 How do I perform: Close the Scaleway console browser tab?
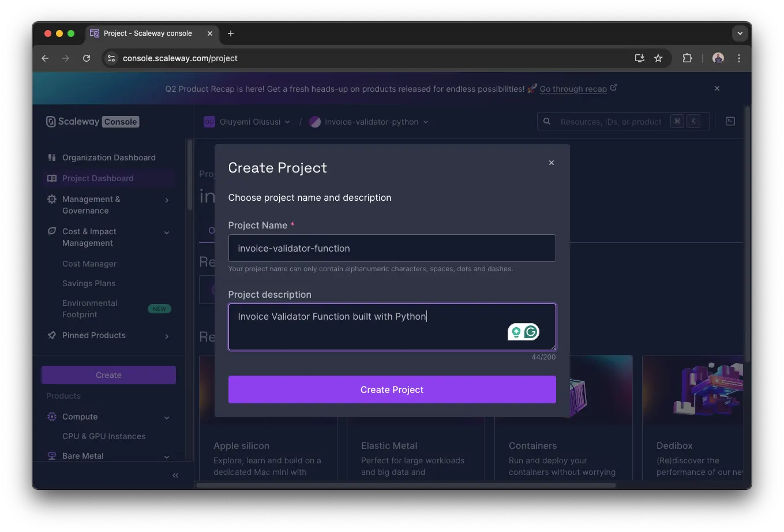click(210, 33)
